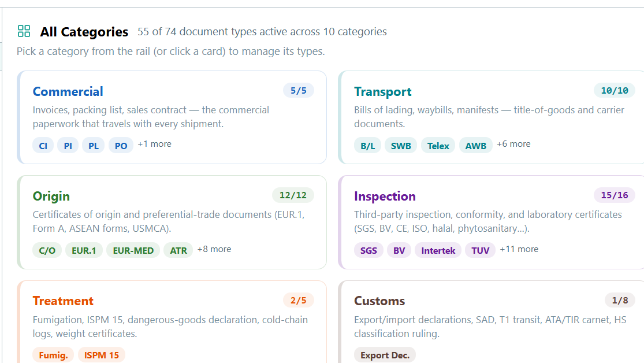This screenshot has width=644, height=363.
Task: Click the ATR chip in Origin
Action: click(x=178, y=250)
